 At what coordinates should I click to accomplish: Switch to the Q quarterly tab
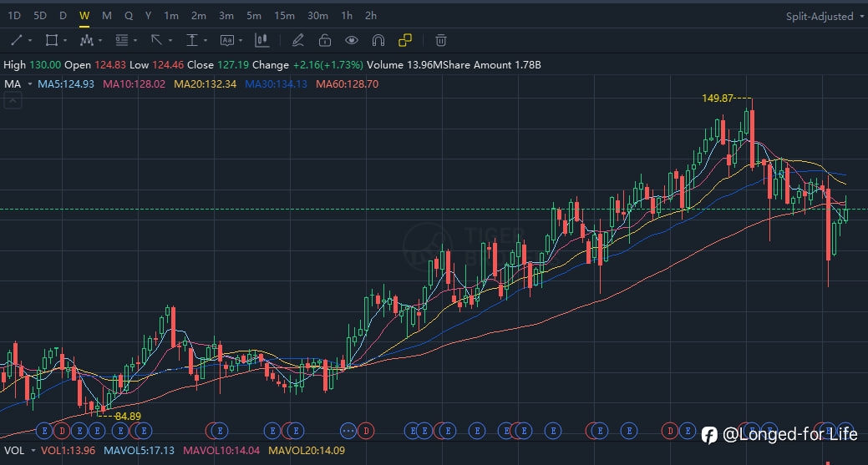click(129, 16)
